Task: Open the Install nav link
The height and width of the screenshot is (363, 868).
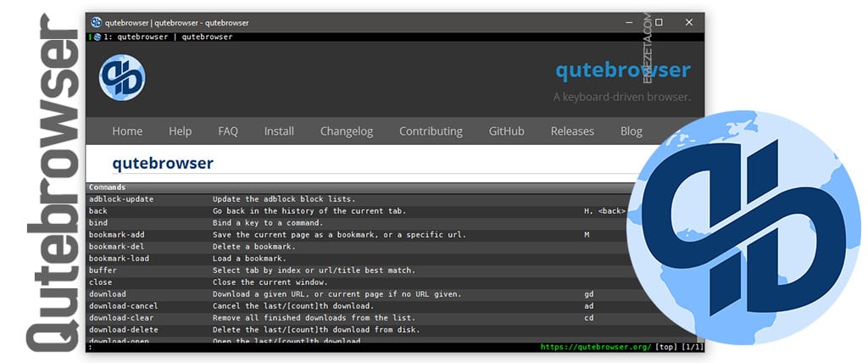Action: point(279,131)
